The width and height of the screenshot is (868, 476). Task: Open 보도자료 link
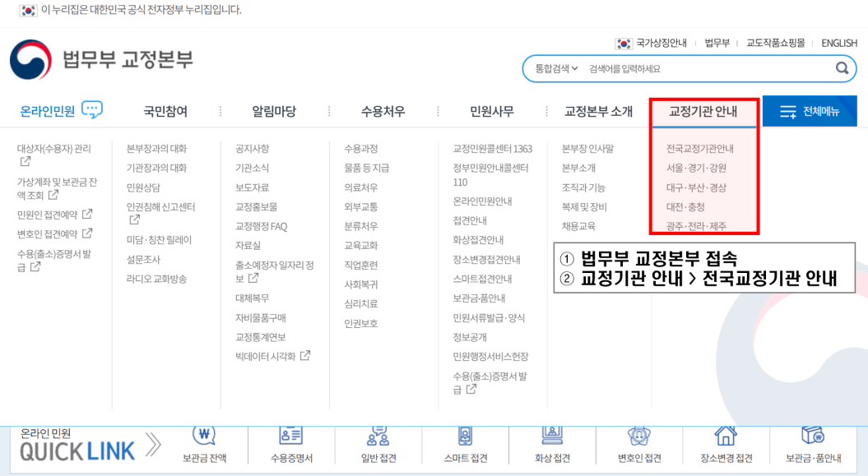click(252, 187)
